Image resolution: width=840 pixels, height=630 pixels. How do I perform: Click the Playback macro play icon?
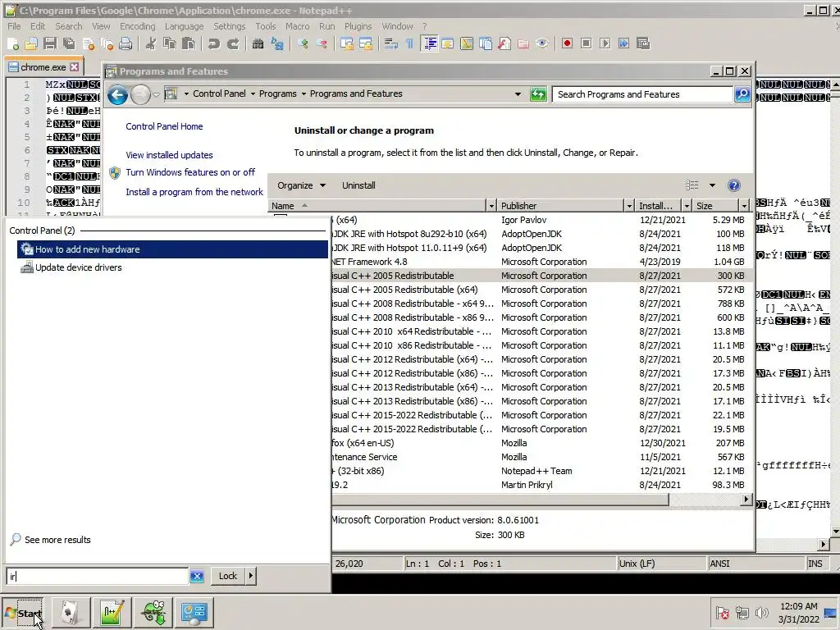pyautogui.click(x=605, y=44)
